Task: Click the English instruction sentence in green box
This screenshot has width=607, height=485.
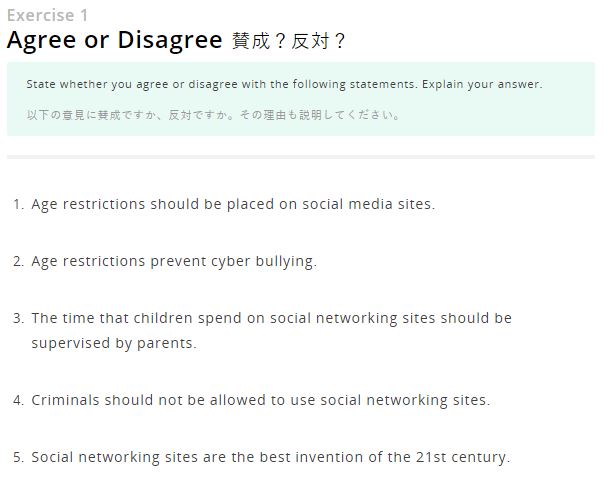Action: [285, 84]
